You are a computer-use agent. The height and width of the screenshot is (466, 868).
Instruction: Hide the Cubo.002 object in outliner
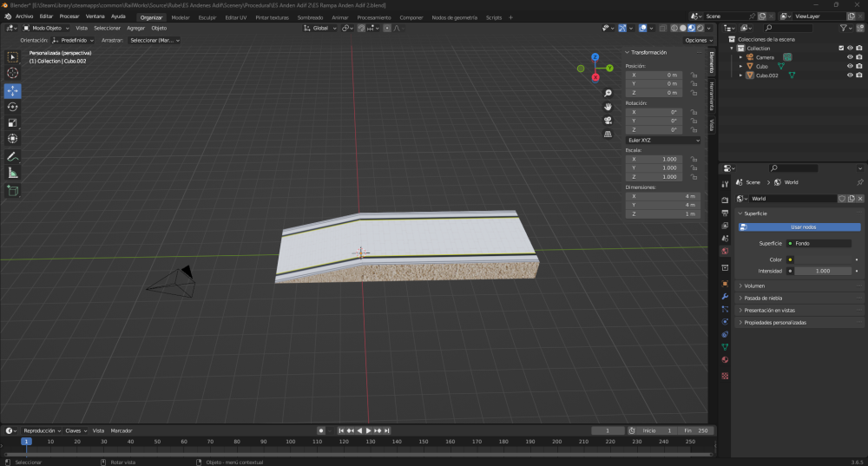click(849, 75)
